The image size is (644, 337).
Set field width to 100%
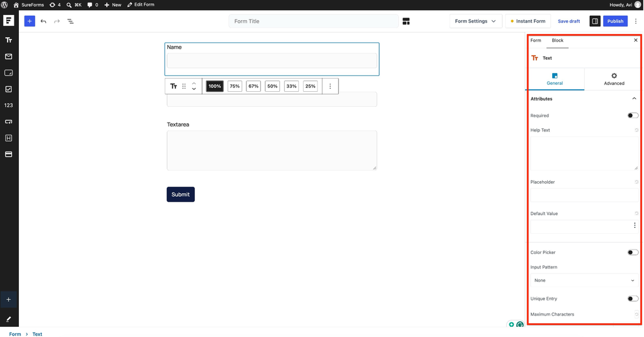point(214,86)
